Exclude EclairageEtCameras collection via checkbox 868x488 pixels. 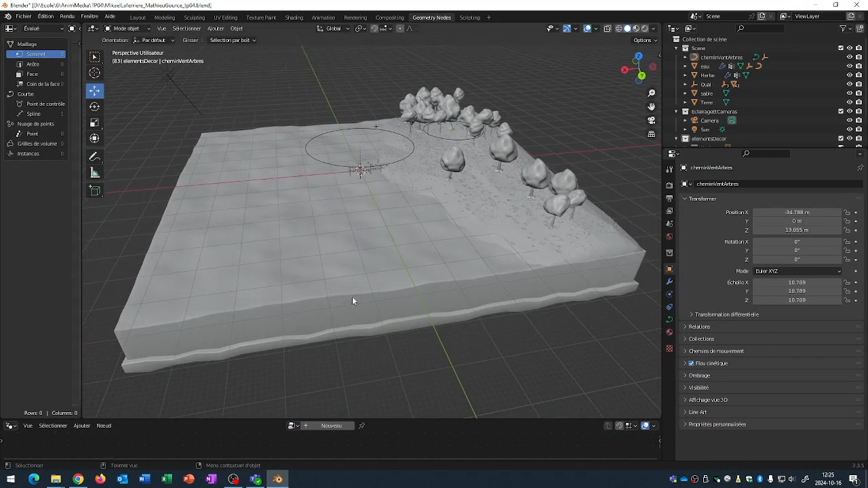click(841, 111)
